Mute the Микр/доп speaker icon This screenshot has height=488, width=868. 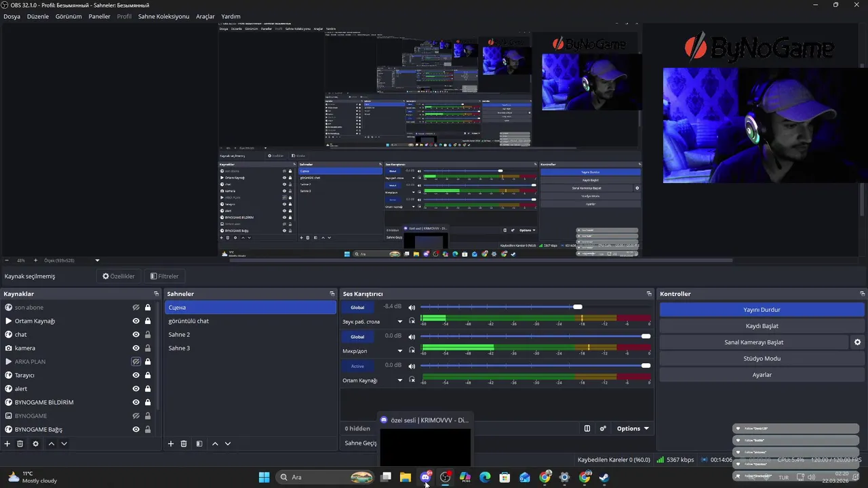pos(412,337)
